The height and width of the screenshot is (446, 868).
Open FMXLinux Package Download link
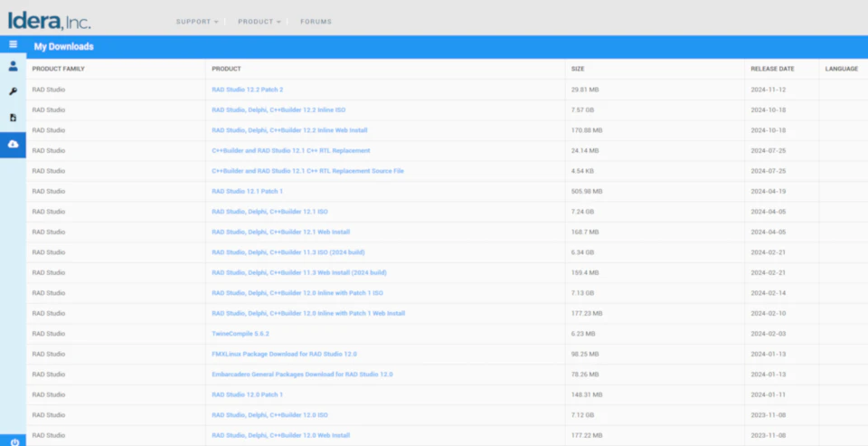[284, 354]
